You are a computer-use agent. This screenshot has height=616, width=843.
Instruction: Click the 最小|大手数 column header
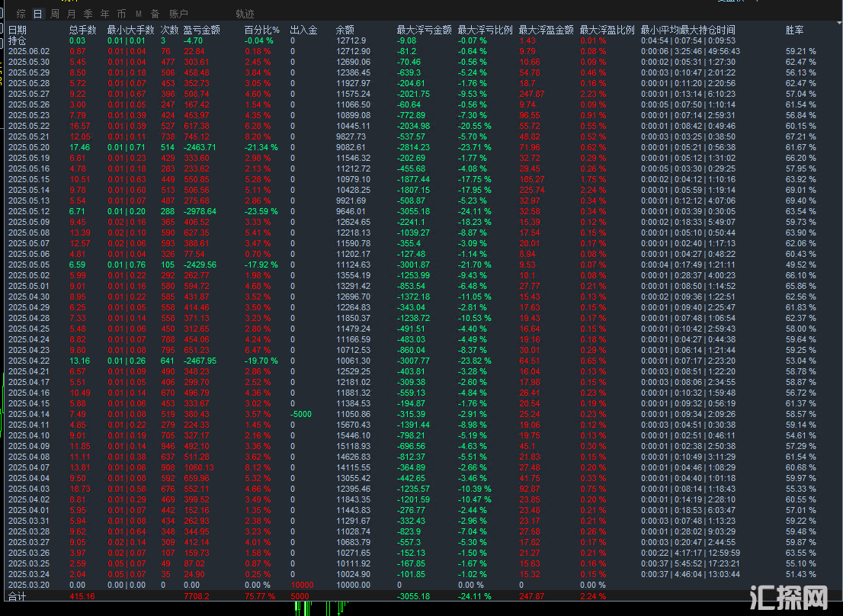[x=130, y=30]
